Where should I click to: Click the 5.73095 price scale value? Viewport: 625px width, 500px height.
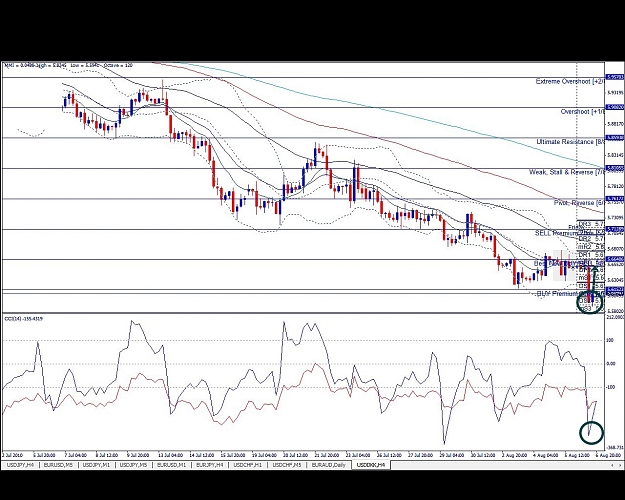[615, 217]
